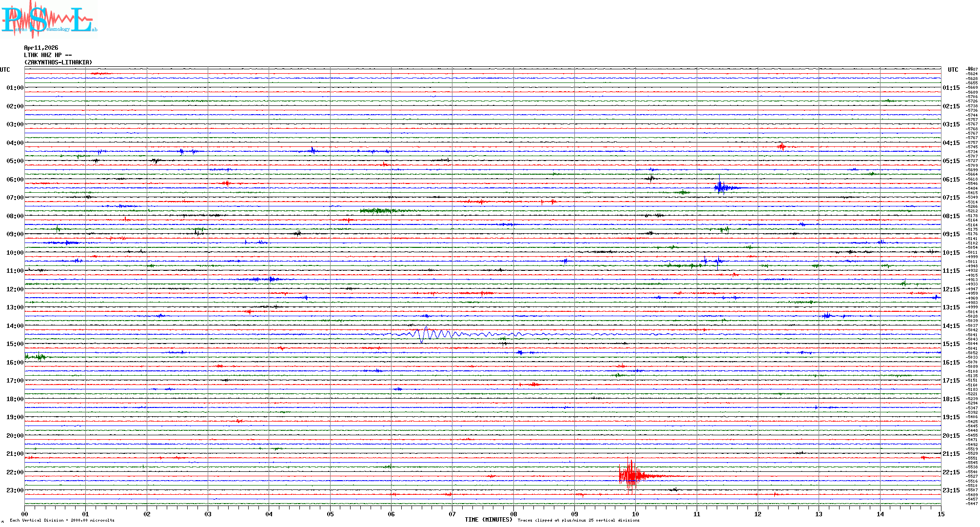Click the 22:00 hour label on left
This screenshot has height=527, width=980.
click(15, 472)
